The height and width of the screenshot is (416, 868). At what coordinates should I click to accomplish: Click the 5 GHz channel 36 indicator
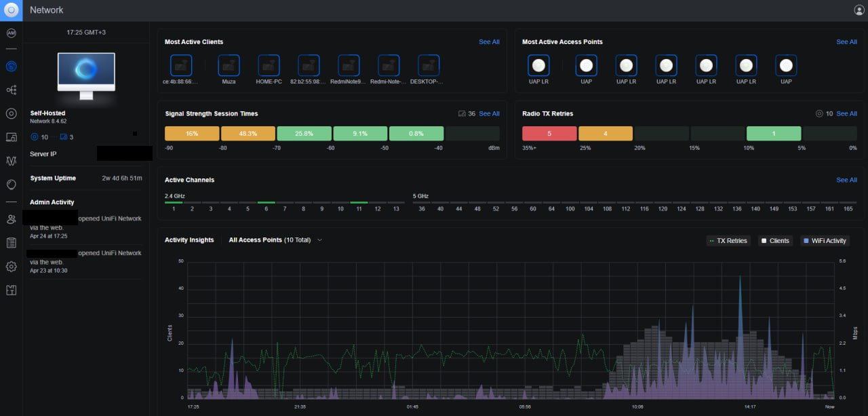422,206
